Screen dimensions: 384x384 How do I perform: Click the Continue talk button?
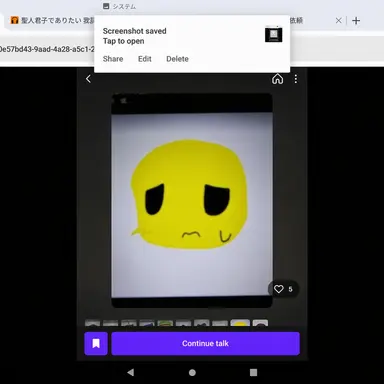(x=205, y=343)
